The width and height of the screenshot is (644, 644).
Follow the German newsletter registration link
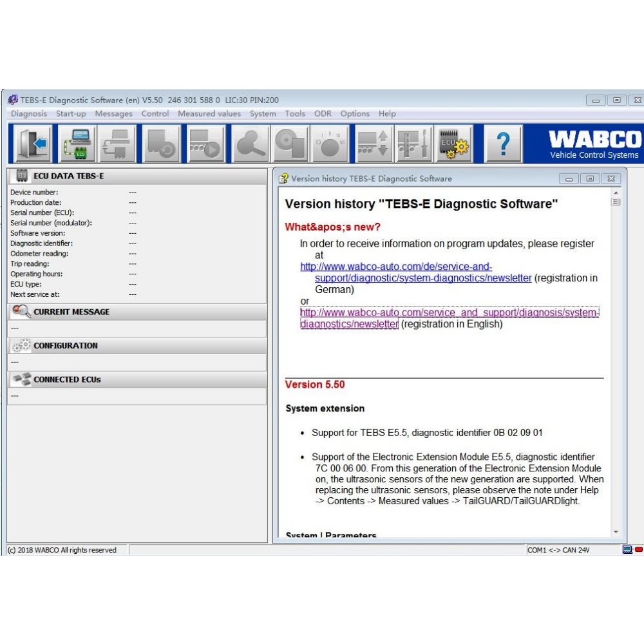coord(415,272)
